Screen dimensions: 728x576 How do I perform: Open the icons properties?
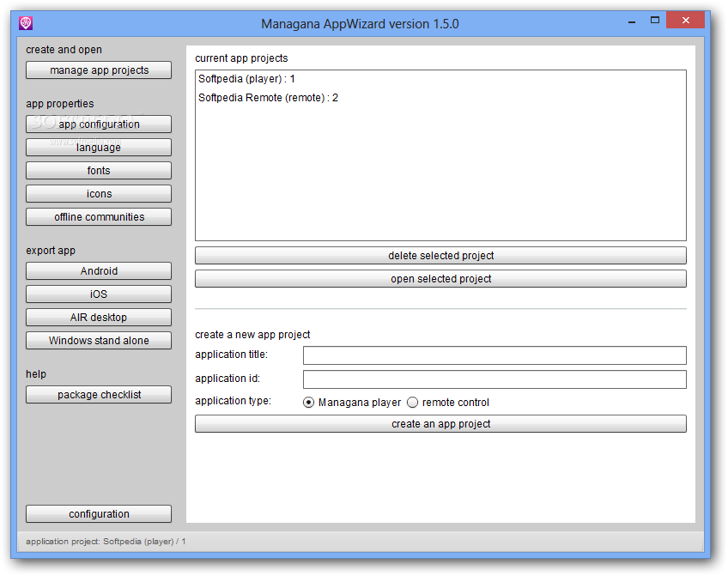[x=99, y=194]
